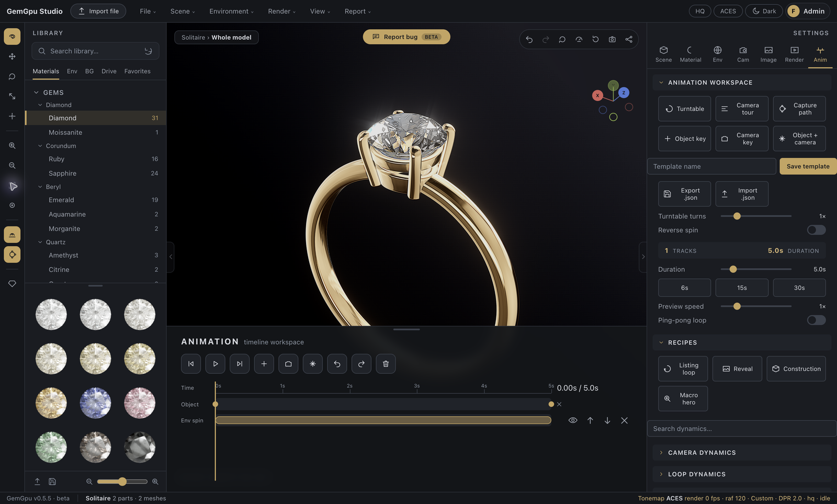Viewport: 837px width, 504px height.
Task: Open the Render menu
Action: pos(281,11)
